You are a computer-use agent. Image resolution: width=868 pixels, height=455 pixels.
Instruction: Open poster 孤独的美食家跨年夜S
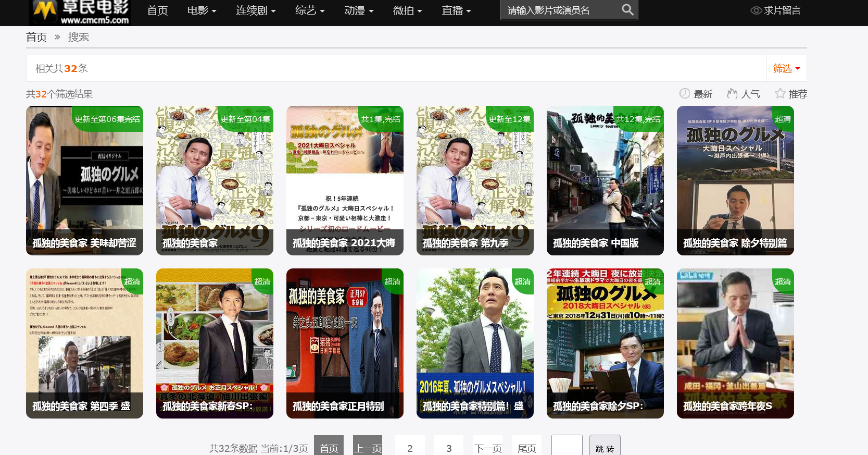click(735, 343)
